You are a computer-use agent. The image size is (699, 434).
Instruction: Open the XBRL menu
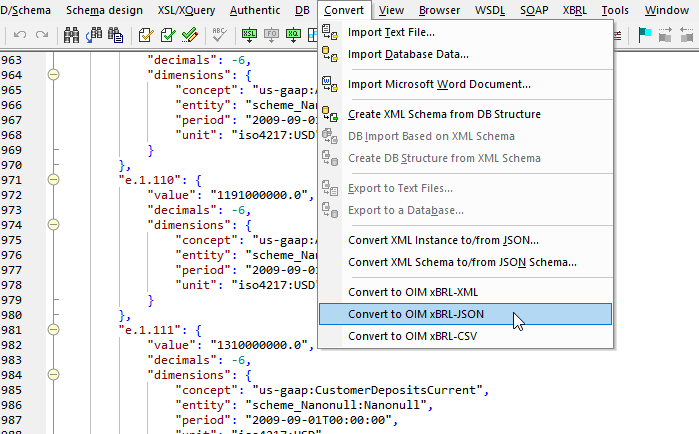574,10
